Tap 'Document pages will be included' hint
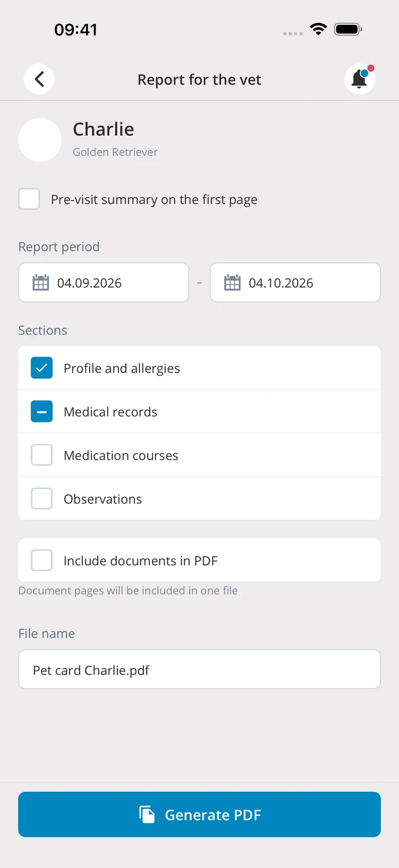Image resolution: width=399 pixels, height=868 pixels. pyautogui.click(x=128, y=591)
